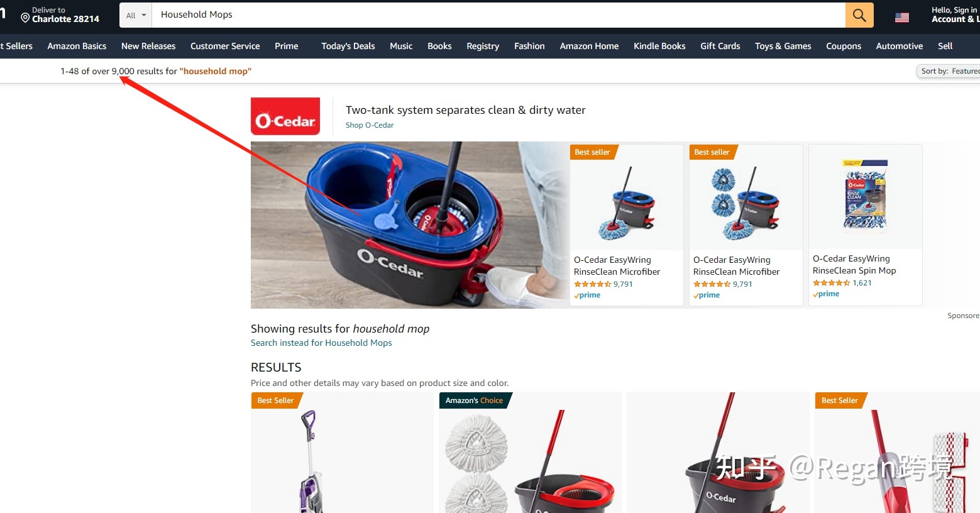Click the Best Seller badge on the purple vacuum mop
Viewport: 980px width, 513px height.
tap(276, 400)
